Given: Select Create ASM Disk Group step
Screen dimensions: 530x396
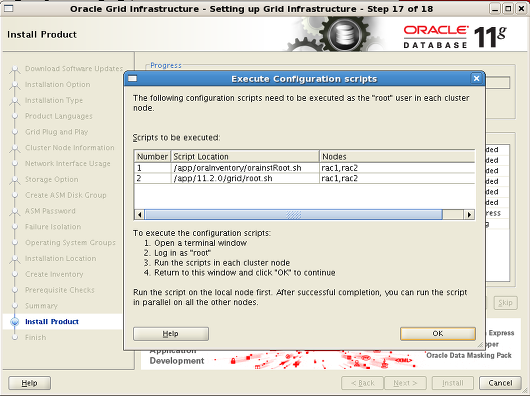Looking at the screenshot, I should [x=66, y=195].
